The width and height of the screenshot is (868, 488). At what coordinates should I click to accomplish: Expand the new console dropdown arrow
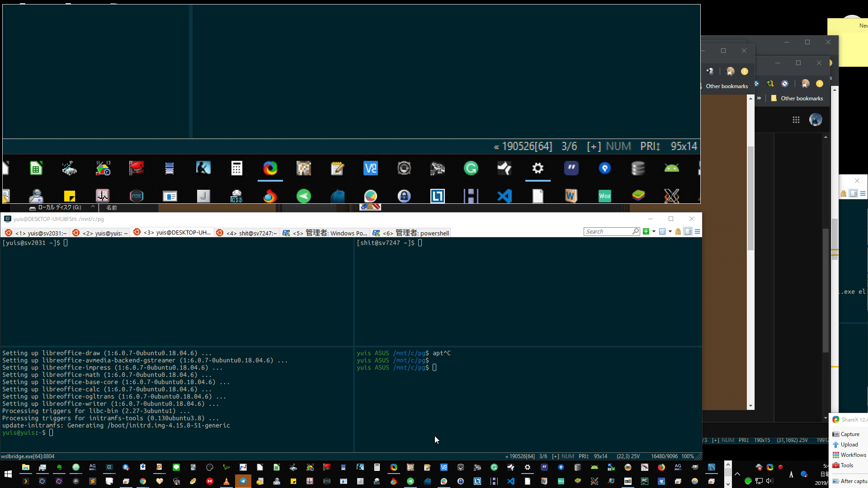click(654, 231)
